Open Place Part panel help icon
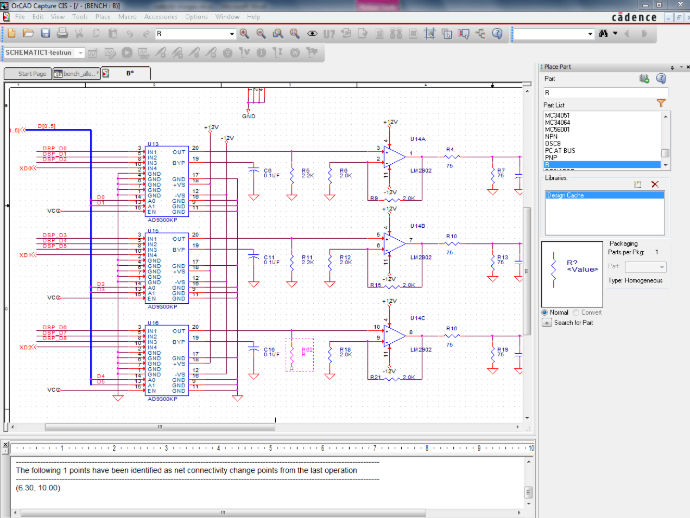 (661, 78)
